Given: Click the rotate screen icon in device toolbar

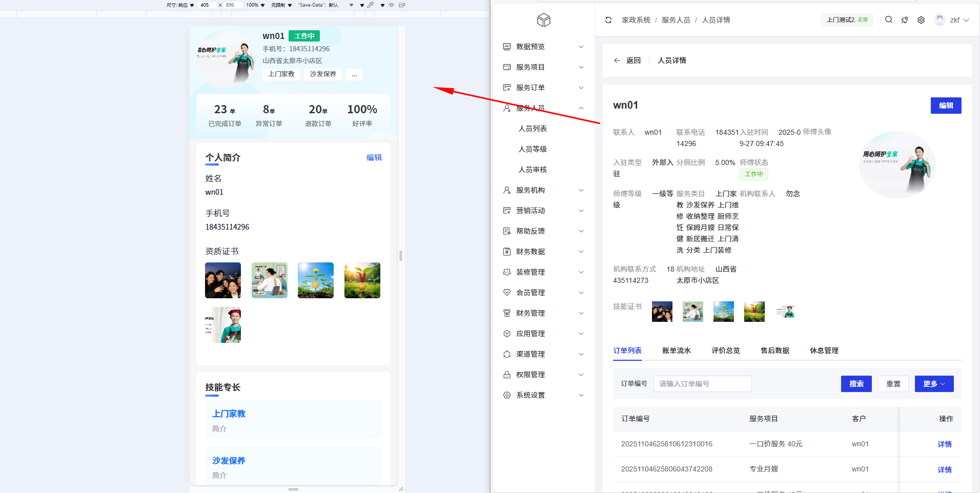Looking at the screenshot, I should (x=402, y=5).
